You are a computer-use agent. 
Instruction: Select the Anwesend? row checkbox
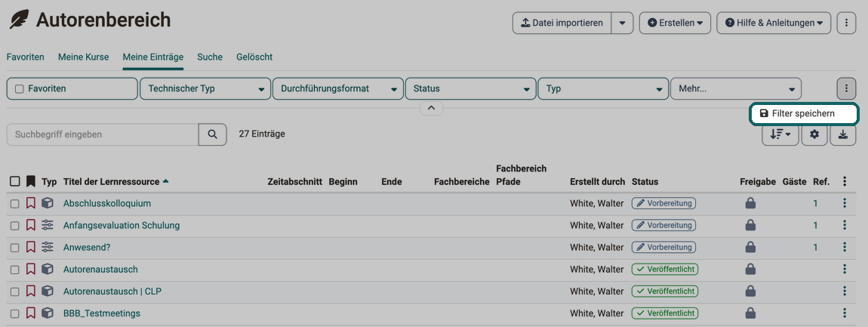tap(15, 247)
